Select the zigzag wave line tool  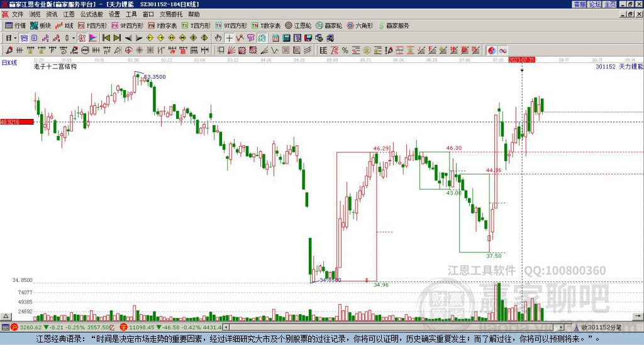(x=275, y=50)
